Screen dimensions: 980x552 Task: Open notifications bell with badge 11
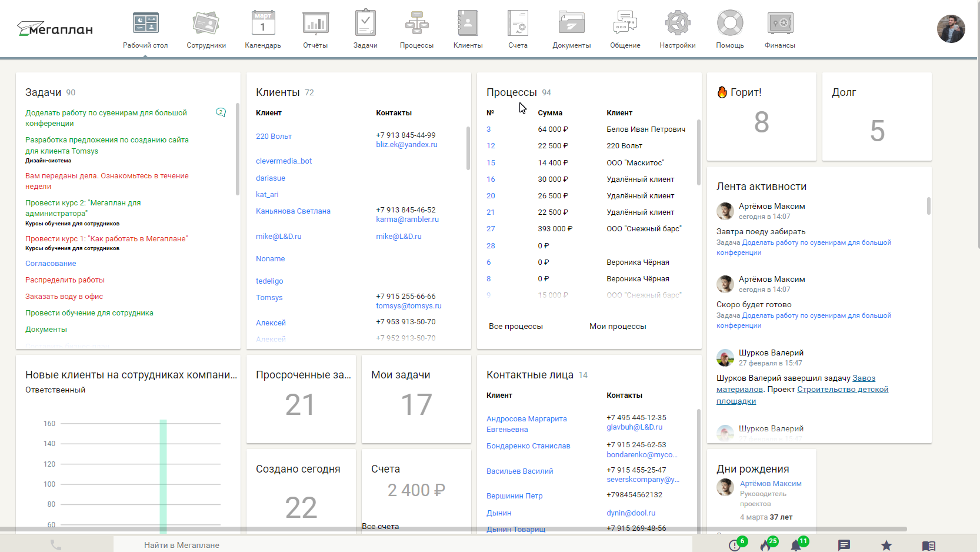pos(796,546)
